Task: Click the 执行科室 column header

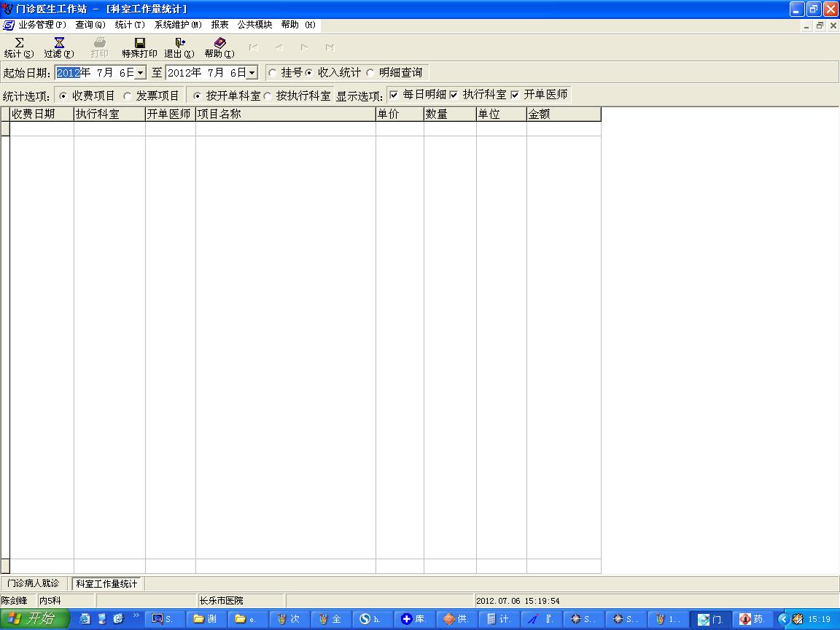Action: [x=109, y=114]
